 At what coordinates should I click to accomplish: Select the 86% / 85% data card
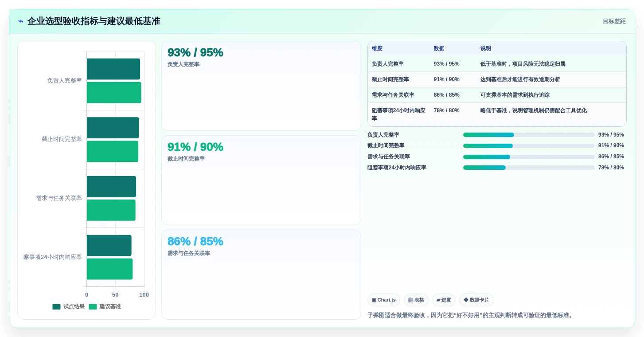[261, 274]
